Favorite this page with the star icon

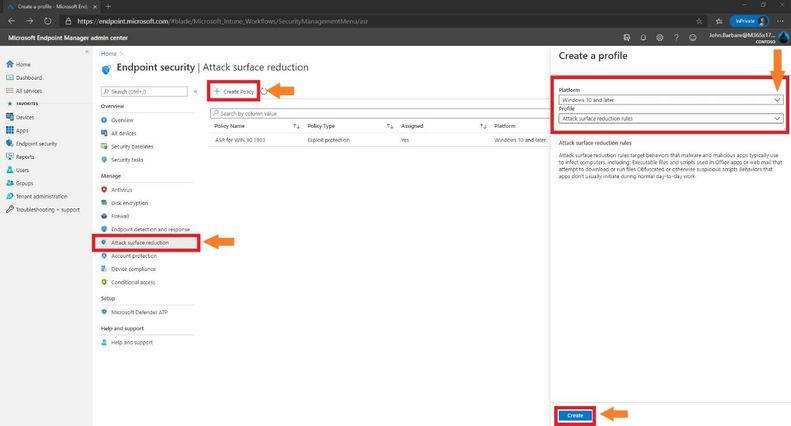tap(699, 21)
